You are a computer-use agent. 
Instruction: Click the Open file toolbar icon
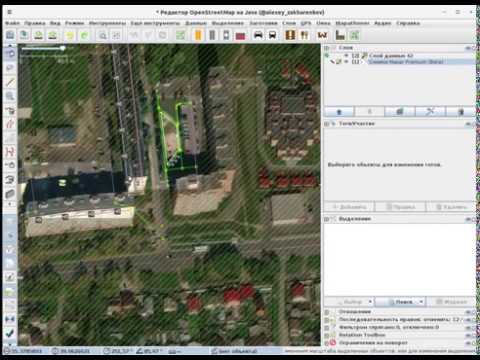[10, 35]
